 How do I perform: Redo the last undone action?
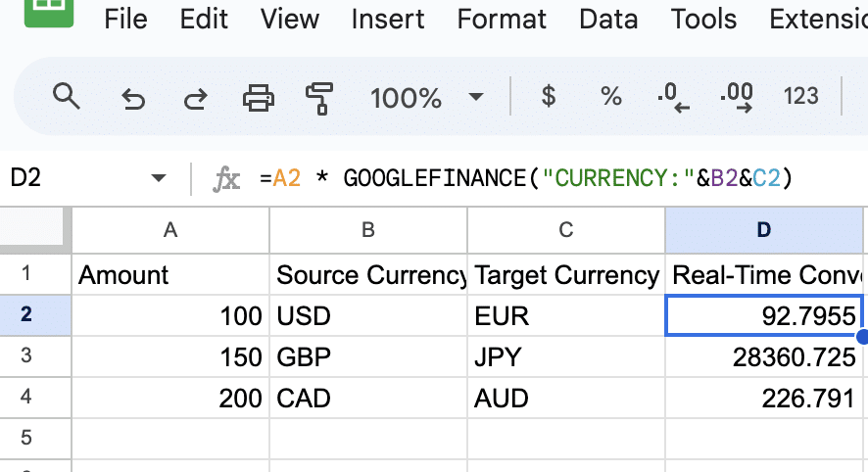pos(195,100)
